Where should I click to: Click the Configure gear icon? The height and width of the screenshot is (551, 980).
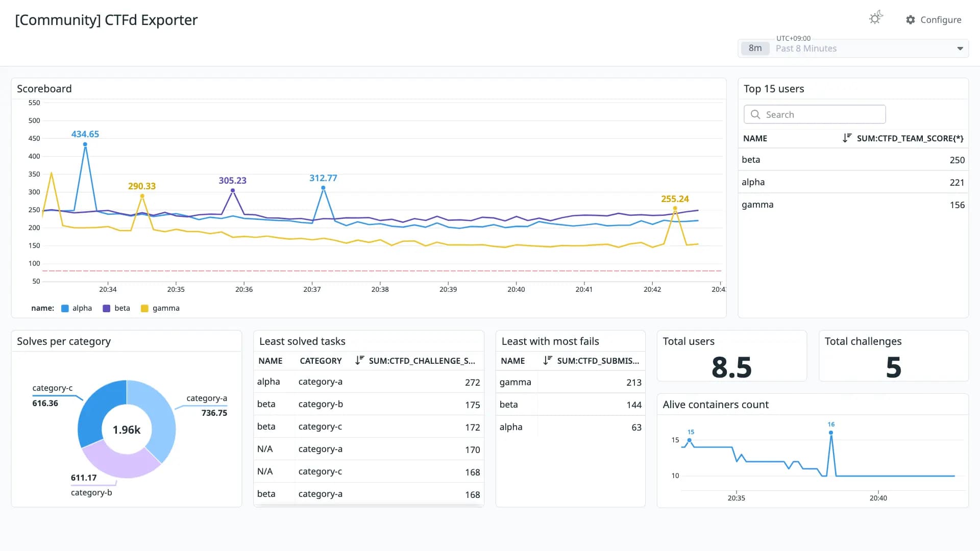pyautogui.click(x=911, y=20)
